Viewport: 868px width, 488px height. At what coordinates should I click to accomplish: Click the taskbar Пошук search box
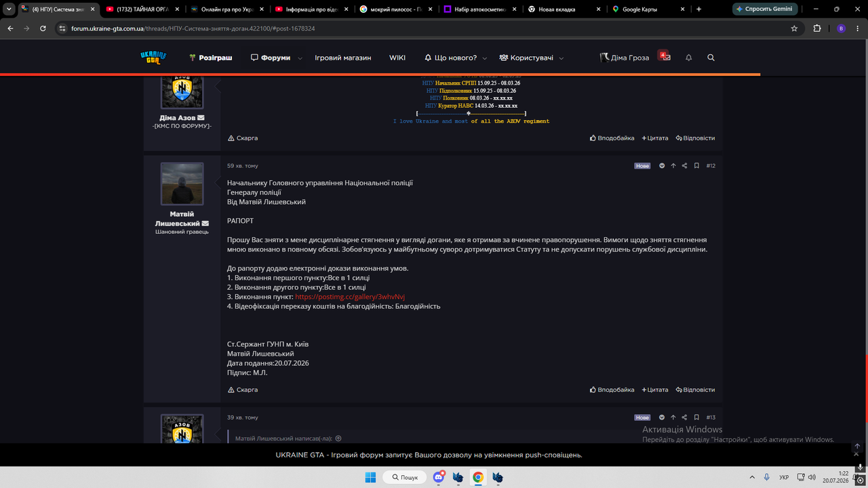click(405, 477)
